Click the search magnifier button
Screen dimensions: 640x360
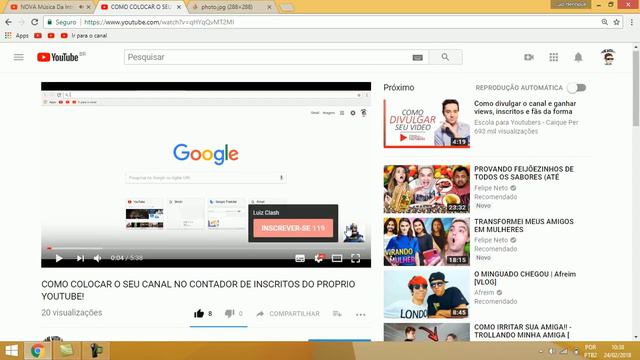pos(445,57)
